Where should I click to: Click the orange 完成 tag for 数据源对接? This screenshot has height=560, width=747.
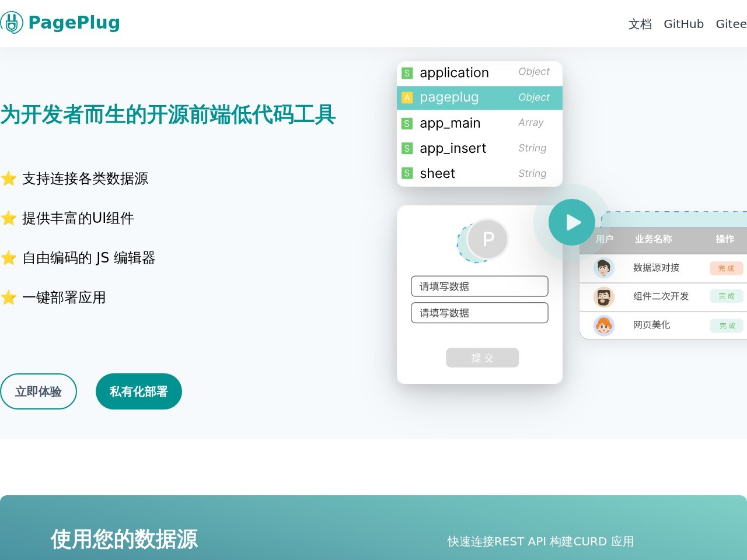[x=727, y=268]
